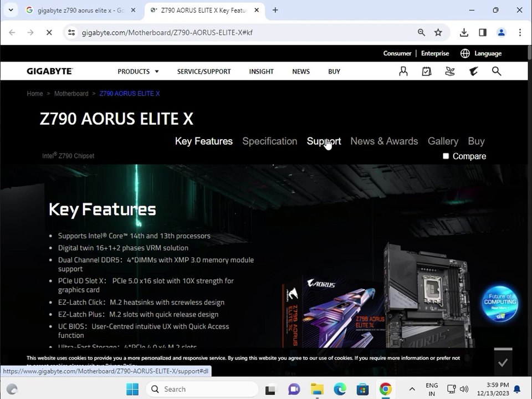Go to GIGABYTE logo homepage
Image resolution: width=532 pixels, height=399 pixels.
point(49,71)
